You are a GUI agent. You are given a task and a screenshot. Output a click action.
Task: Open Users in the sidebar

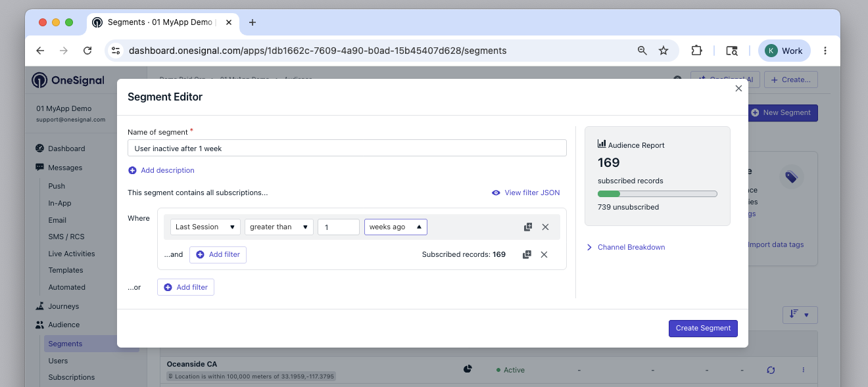(x=58, y=361)
